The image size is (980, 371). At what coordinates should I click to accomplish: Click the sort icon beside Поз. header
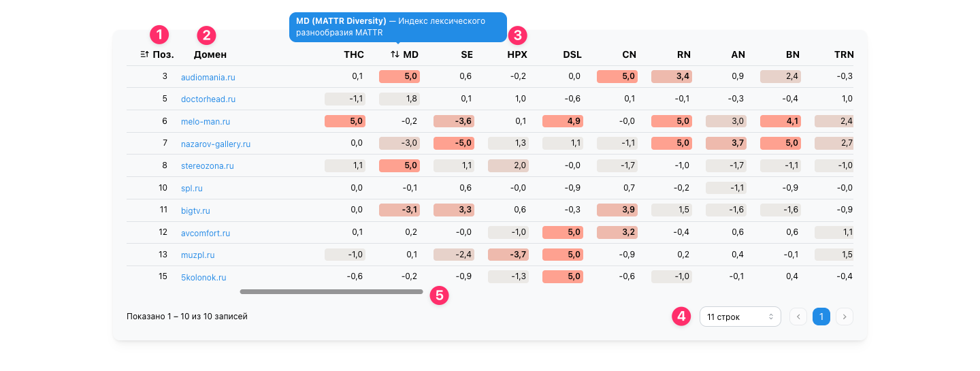click(x=144, y=54)
